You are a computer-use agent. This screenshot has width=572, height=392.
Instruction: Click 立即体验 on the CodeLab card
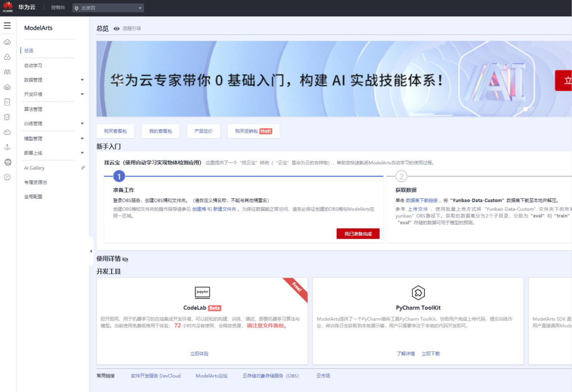tap(199, 354)
